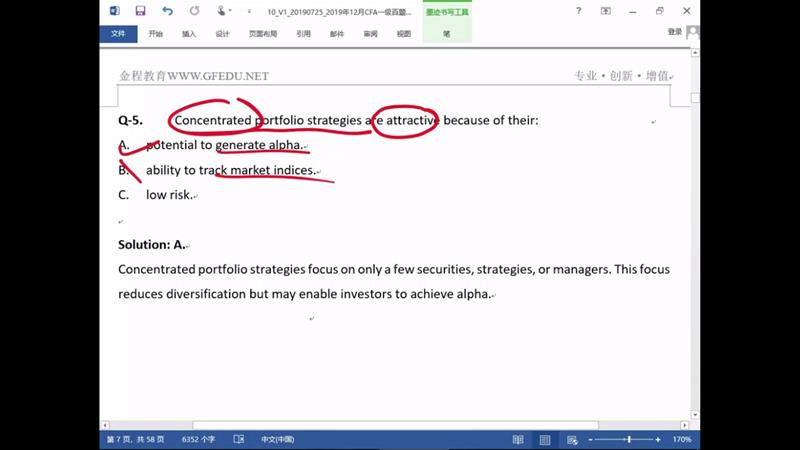Click the Word application icon in title bar
The width and height of the screenshot is (800, 450).
coord(115,11)
